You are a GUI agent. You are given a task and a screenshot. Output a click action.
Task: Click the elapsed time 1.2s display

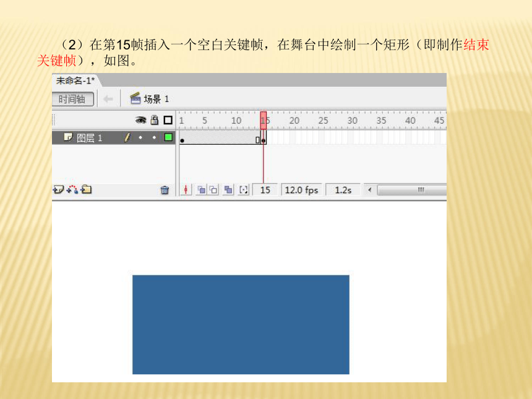click(x=343, y=190)
